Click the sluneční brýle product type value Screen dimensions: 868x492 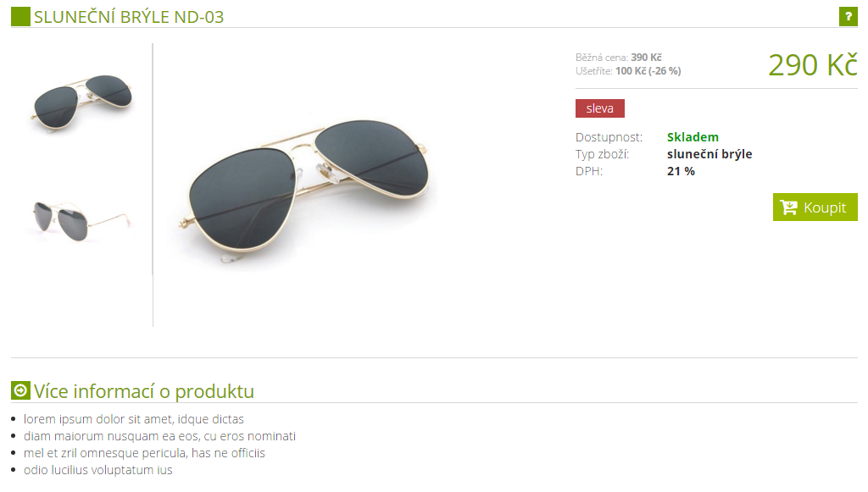[x=709, y=154]
